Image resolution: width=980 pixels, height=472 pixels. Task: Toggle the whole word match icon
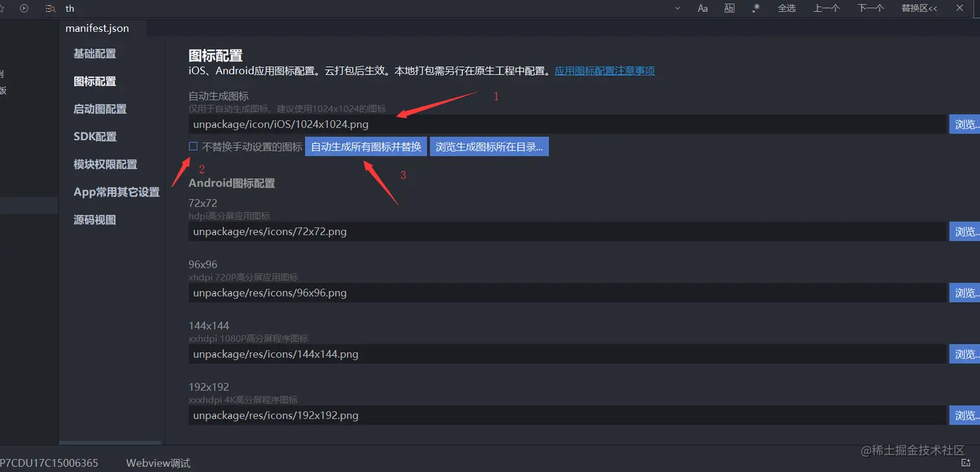point(729,8)
